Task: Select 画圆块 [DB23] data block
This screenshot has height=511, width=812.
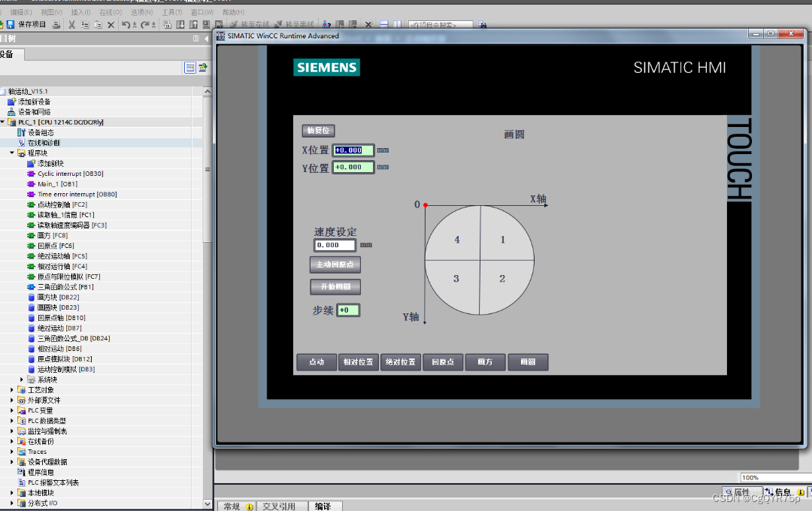Action: [x=58, y=307]
